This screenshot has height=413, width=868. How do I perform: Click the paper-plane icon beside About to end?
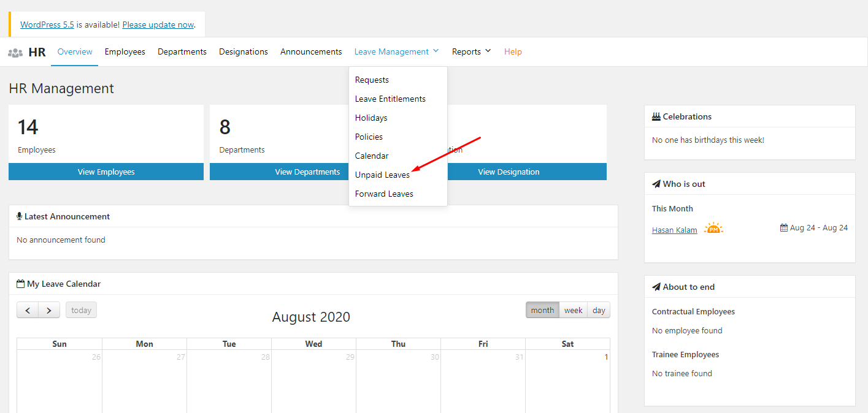point(655,286)
